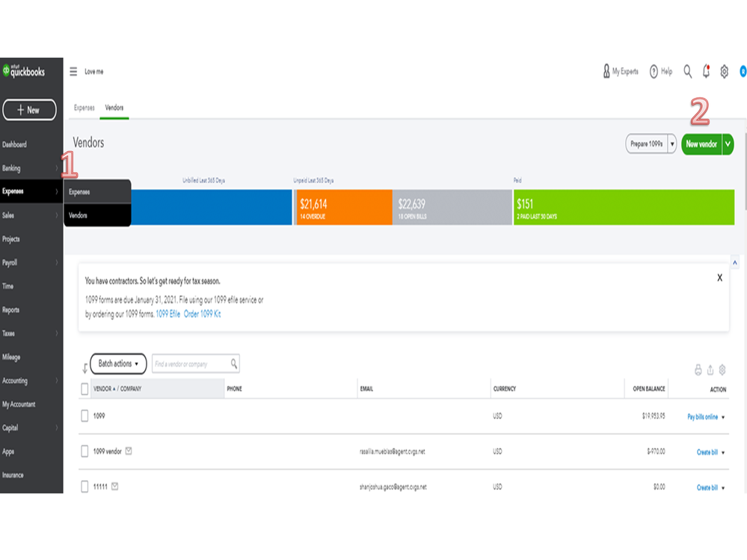Viewport: 747px width, 560px height.
Task: Export the vendor list
Action: [x=710, y=370]
